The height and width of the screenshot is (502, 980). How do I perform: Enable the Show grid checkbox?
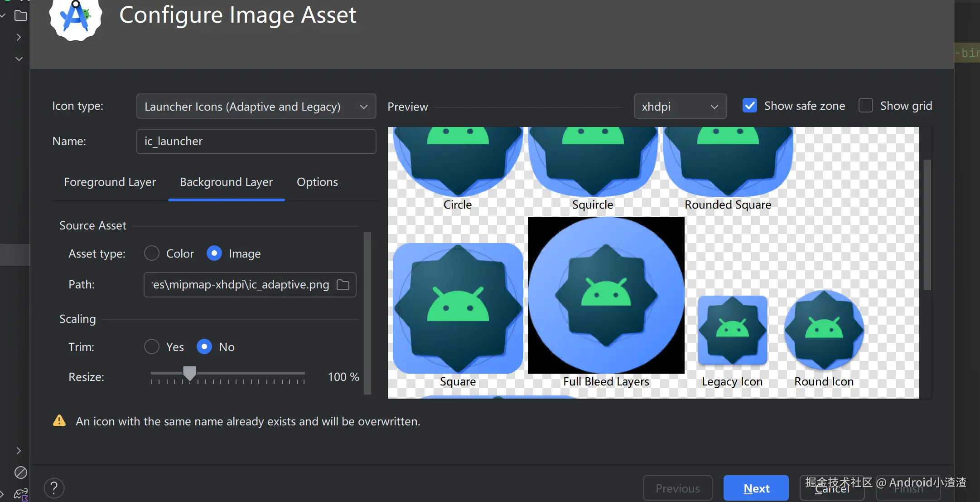pos(866,106)
